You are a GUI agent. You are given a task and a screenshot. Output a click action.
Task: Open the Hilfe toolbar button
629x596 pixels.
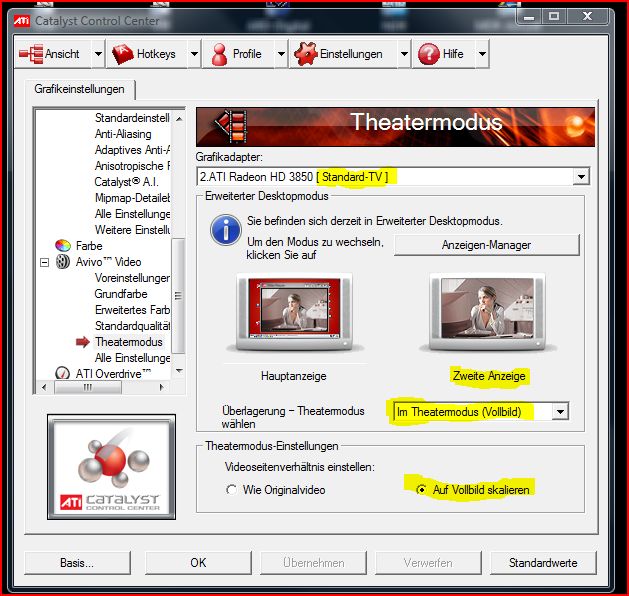coord(444,54)
